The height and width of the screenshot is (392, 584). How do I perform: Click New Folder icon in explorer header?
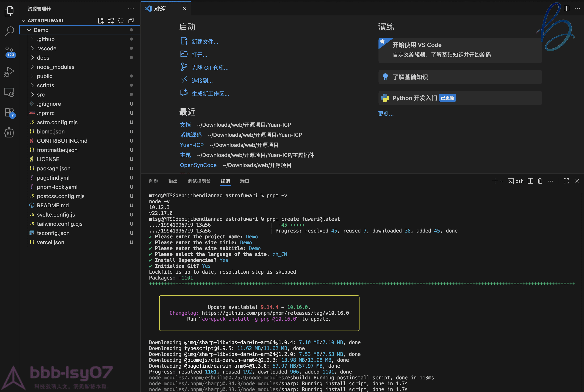[x=111, y=21]
